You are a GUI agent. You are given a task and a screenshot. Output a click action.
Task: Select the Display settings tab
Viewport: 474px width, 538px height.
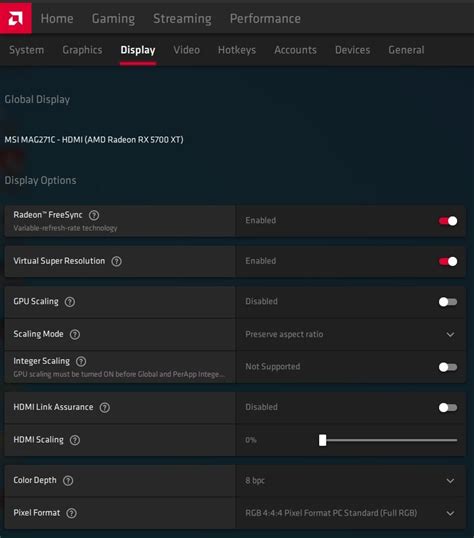(x=138, y=50)
